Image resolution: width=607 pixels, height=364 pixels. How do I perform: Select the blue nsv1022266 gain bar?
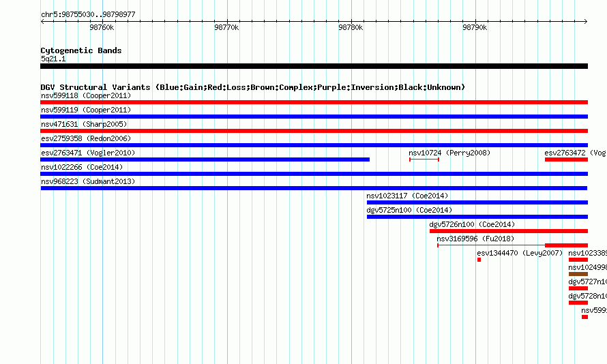pyautogui.click(x=314, y=174)
